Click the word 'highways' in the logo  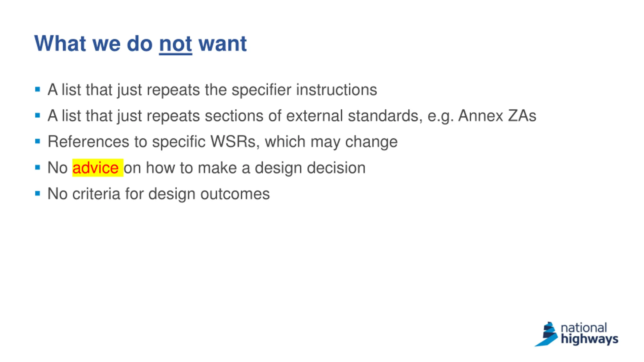tap(589, 339)
